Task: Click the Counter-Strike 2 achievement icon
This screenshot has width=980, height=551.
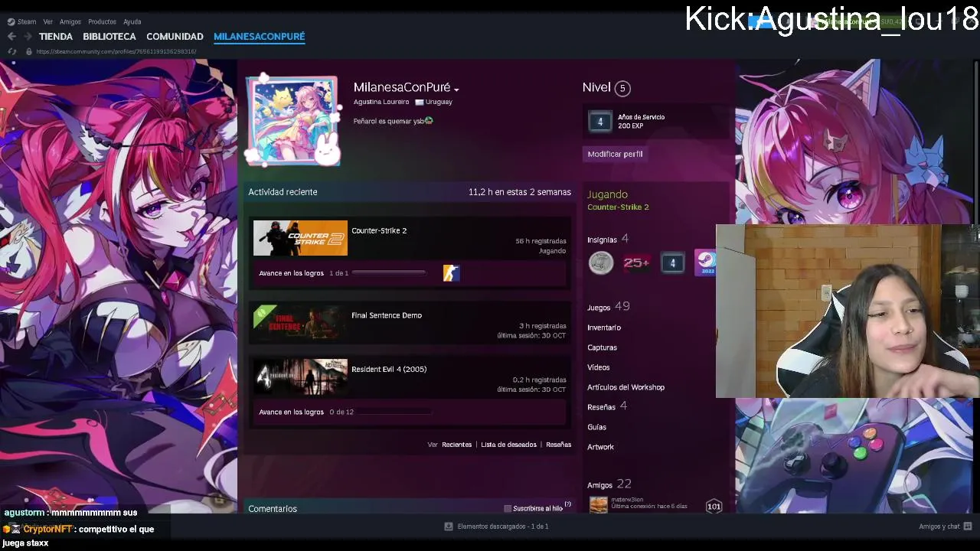Action: pyautogui.click(x=451, y=273)
